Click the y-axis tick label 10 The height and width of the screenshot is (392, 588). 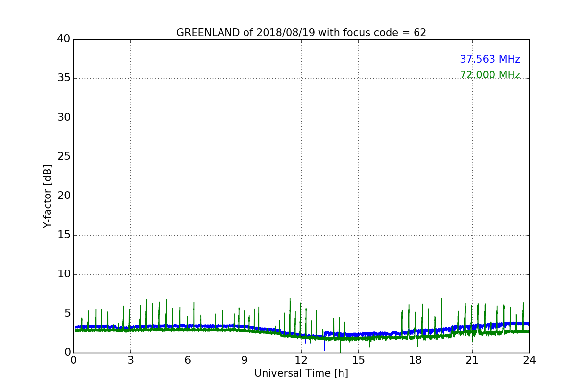click(x=64, y=274)
